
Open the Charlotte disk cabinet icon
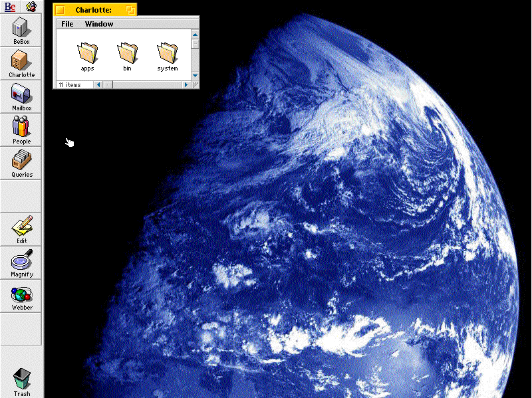[21, 62]
